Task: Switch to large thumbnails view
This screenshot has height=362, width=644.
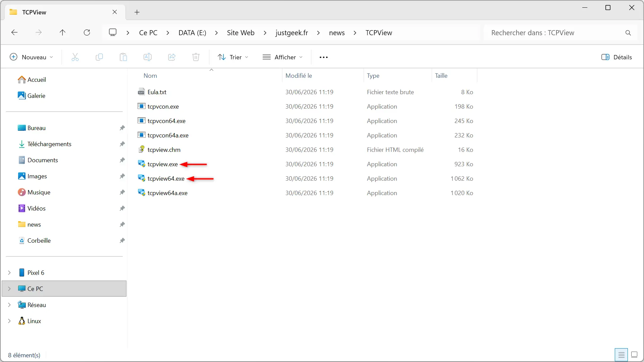Action: pos(634,355)
